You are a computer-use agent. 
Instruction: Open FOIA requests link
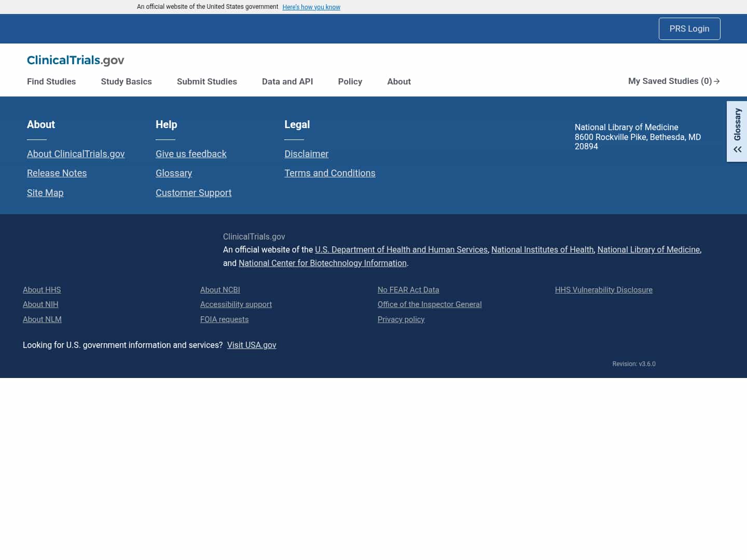click(x=224, y=319)
